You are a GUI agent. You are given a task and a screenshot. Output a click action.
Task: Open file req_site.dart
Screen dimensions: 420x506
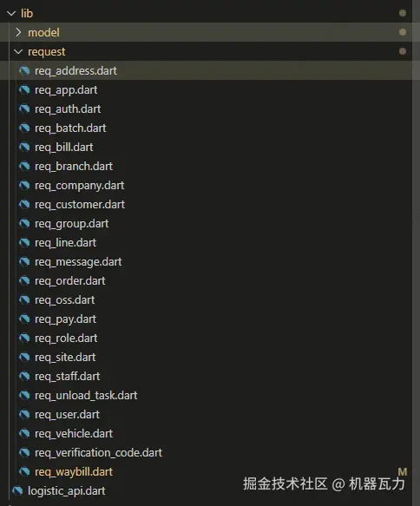tap(65, 358)
